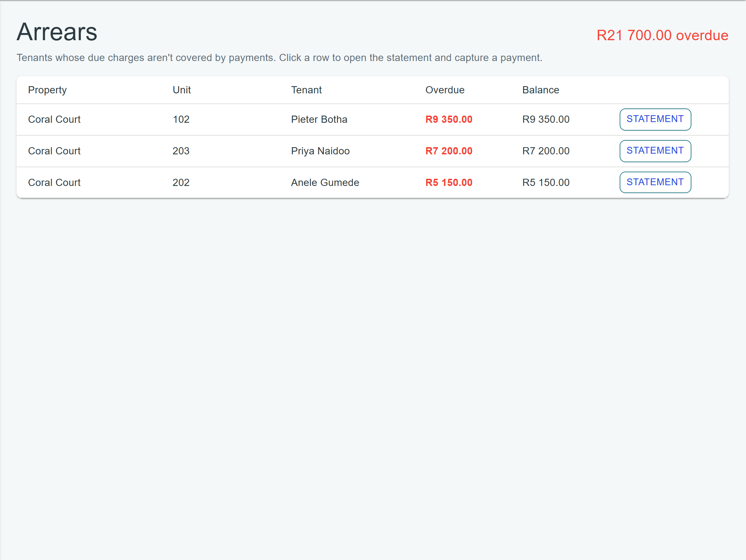Open statement for Anele Gumede
746x560 pixels.
coord(655,182)
